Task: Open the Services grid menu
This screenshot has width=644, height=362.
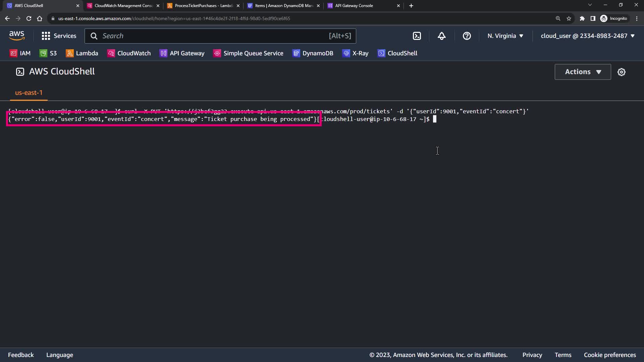Action: [x=59, y=36]
